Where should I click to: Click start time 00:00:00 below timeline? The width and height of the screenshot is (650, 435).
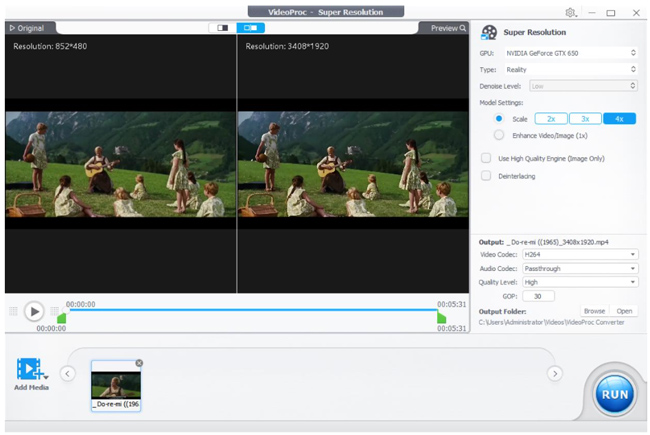51,328
